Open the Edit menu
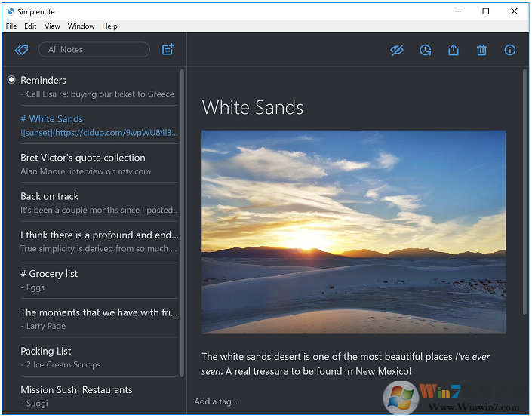 click(x=30, y=26)
